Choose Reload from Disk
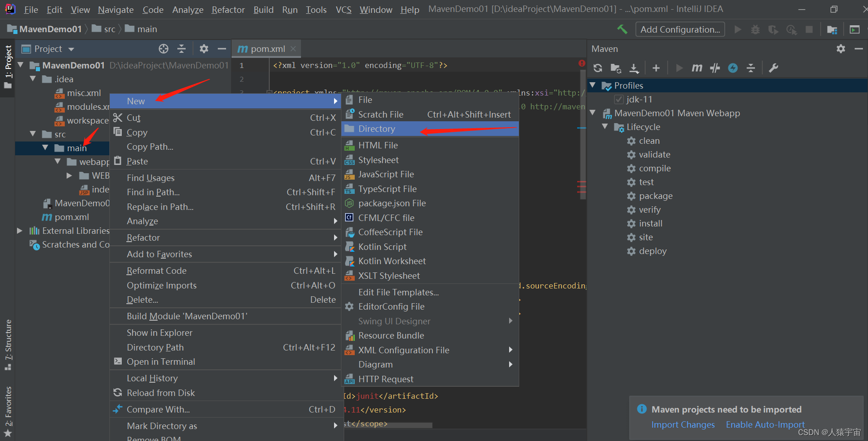This screenshot has height=441, width=868. [x=225, y=393]
